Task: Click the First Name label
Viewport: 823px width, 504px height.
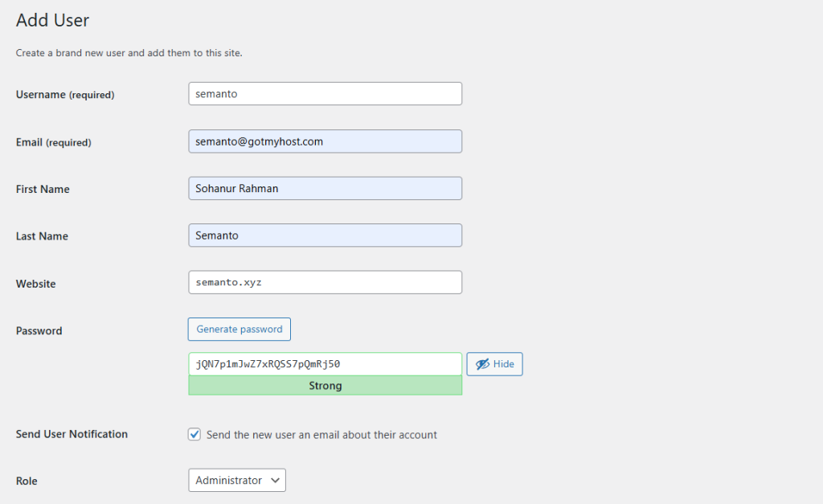Action: pyautogui.click(x=43, y=190)
